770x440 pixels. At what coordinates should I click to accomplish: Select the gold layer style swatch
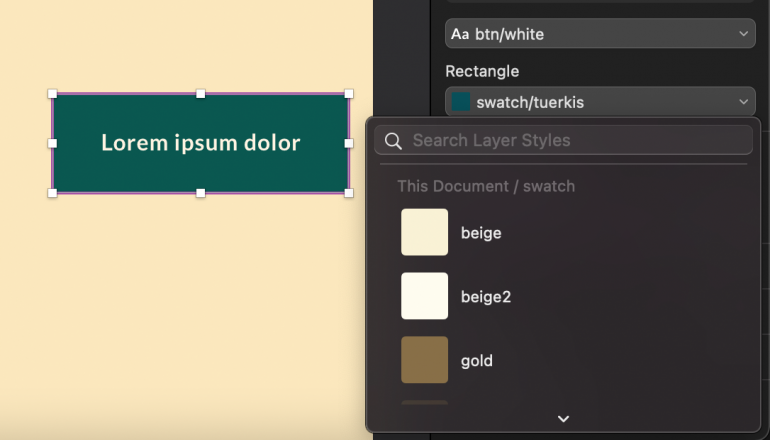click(x=424, y=360)
